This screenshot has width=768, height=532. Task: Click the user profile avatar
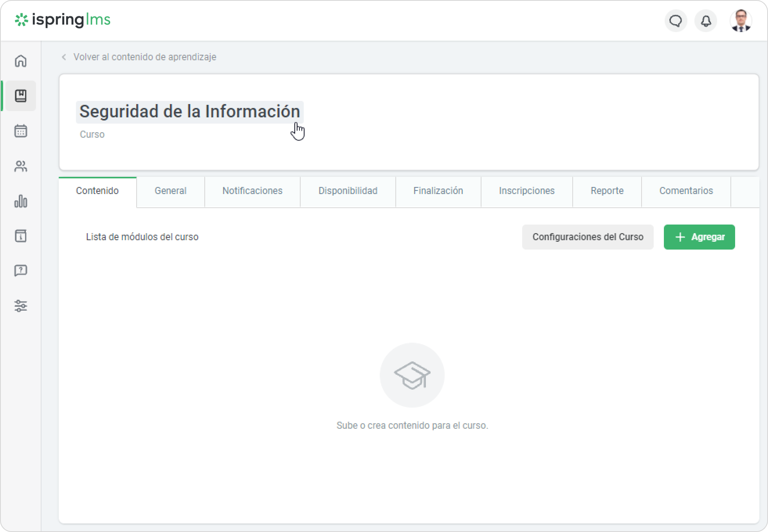click(x=741, y=21)
